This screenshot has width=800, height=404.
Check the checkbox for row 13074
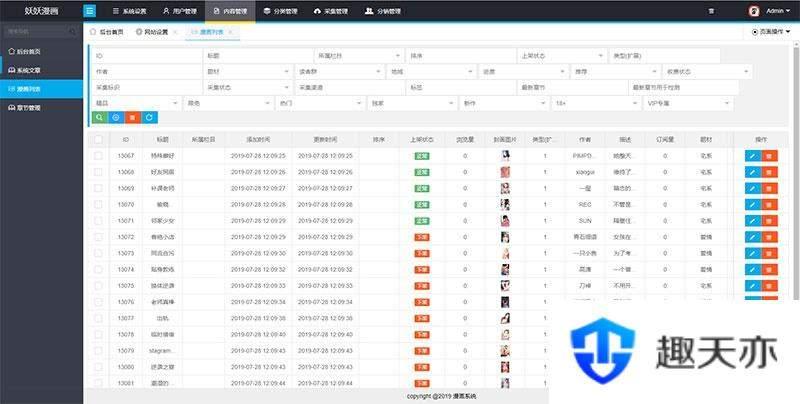coord(98,269)
